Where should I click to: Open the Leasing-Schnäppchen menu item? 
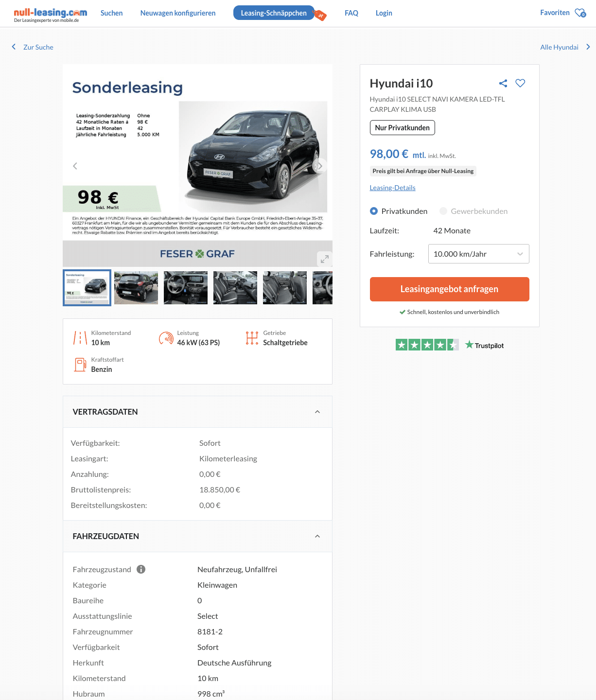274,13
